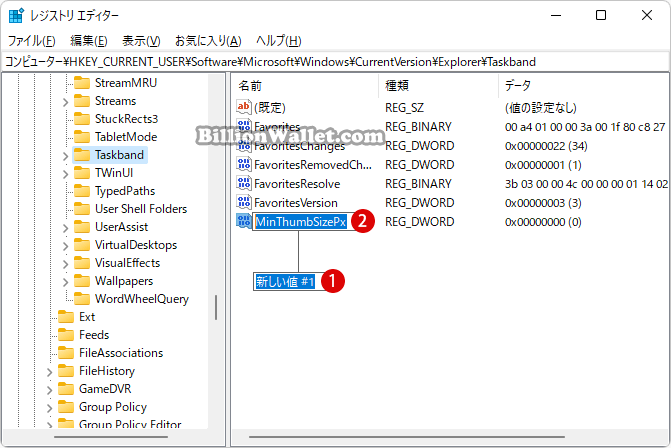Click the REG_SZ type cell

[404, 107]
